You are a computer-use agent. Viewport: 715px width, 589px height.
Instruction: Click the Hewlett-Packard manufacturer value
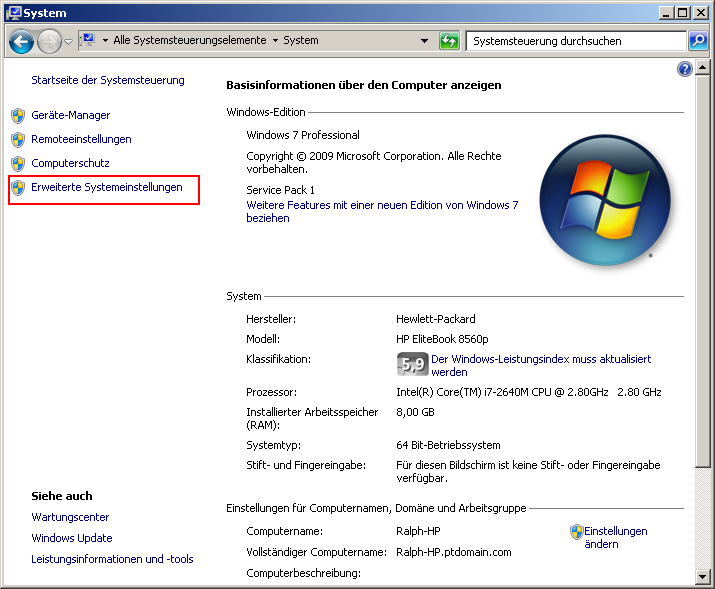(x=435, y=319)
